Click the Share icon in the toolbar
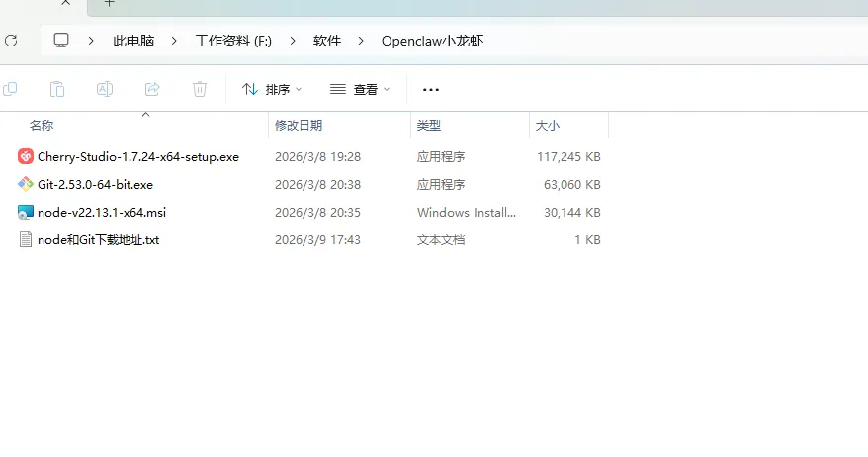 click(152, 89)
